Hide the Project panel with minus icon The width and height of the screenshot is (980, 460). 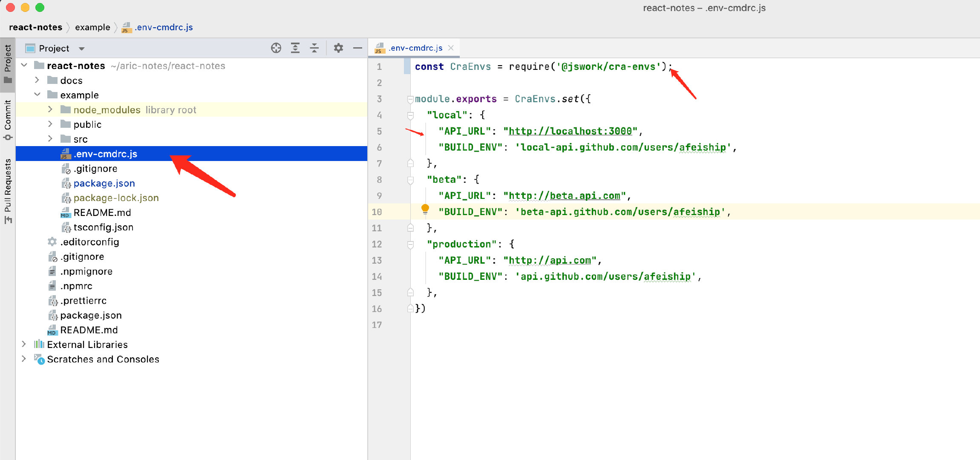(358, 48)
